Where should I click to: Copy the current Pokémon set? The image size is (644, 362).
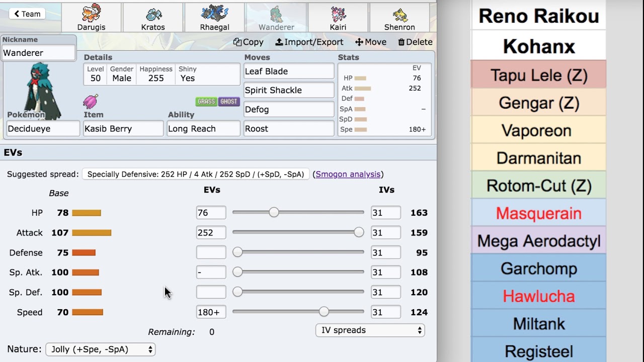tap(249, 42)
